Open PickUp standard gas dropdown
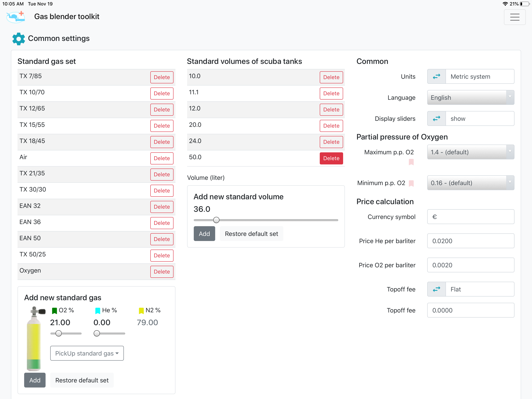Screen dimensions: 532x399 tap(87, 353)
